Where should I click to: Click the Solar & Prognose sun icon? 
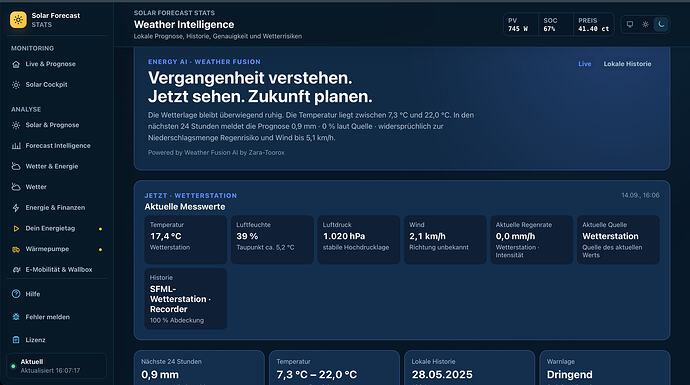point(16,125)
